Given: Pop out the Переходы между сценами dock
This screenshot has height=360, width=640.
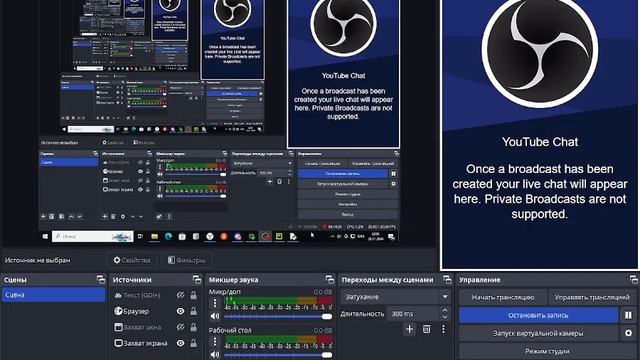Looking at the screenshot, I should 447,280.
